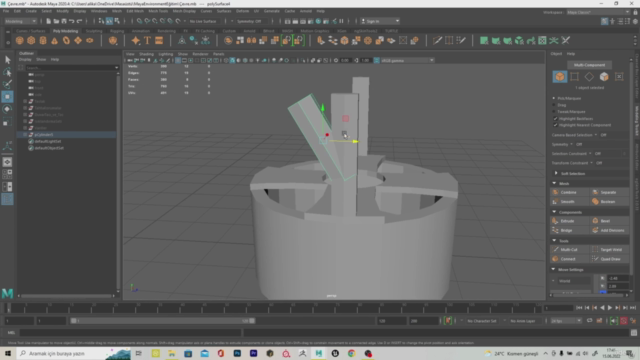Click the Combine button in Modeling Toolkit

tap(569, 192)
